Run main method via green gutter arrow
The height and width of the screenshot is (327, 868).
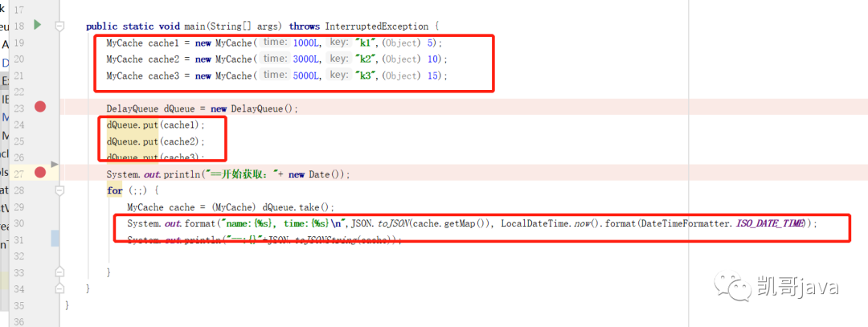[38, 25]
